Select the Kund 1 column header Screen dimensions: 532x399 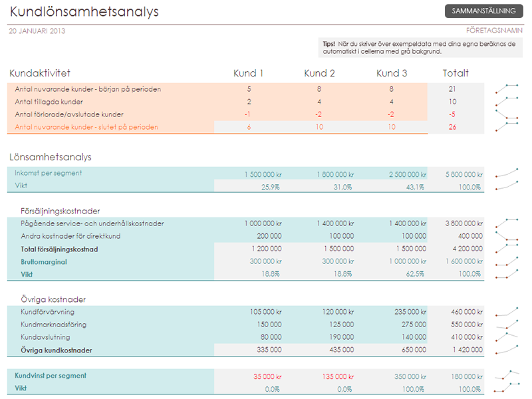pos(248,73)
